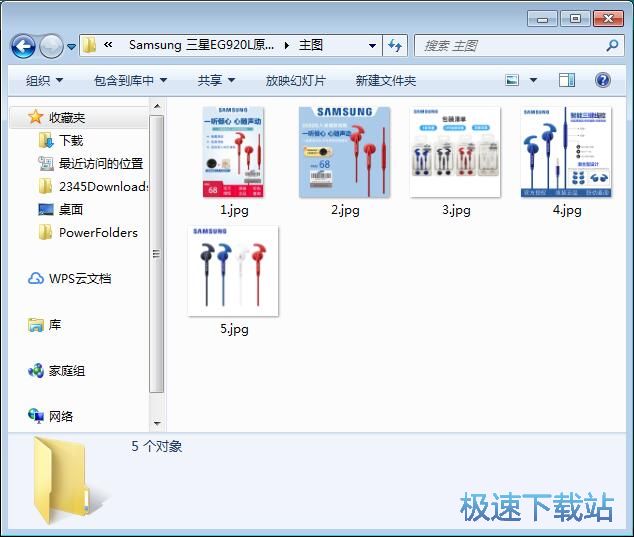Select the 5.jpg thumbnail
Image resolution: width=634 pixels, height=537 pixels.
point(233,271)
